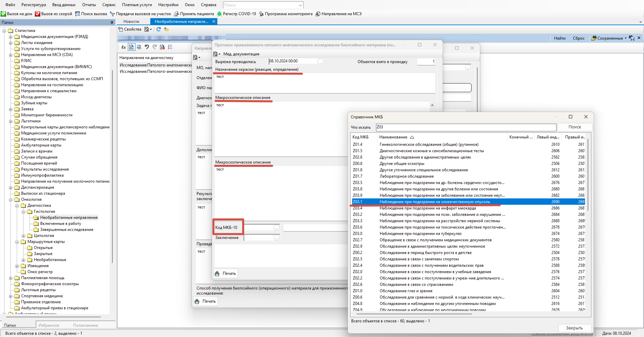Click the Поиск button in Справочник МКБ

(x=575, y=127)
